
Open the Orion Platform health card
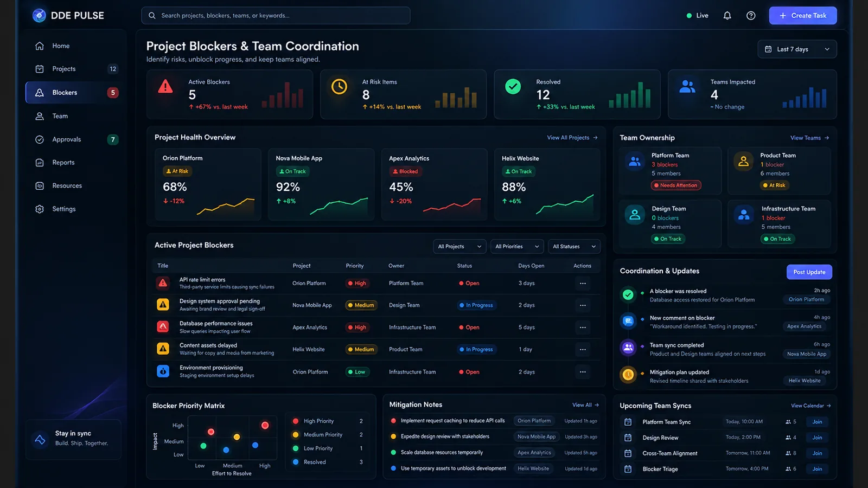[208, 184]
